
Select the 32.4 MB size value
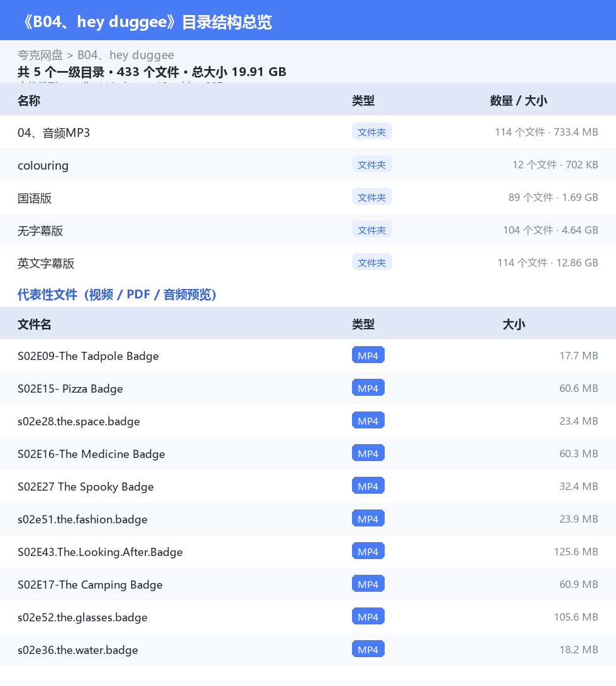pos(579,486)
